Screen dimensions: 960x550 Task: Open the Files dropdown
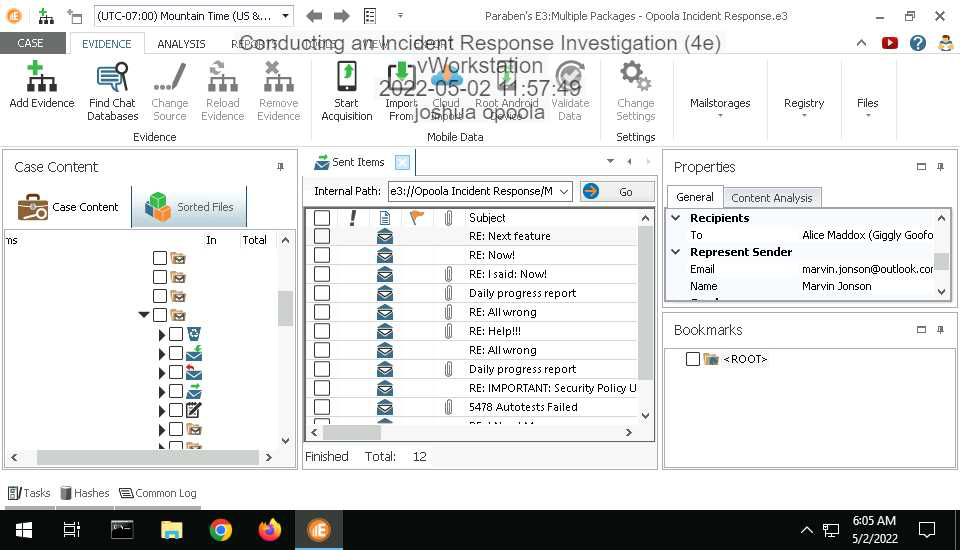[x=868, y=106]
